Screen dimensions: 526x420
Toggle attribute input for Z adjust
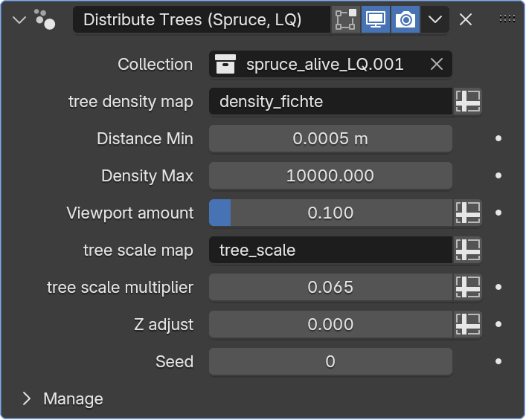coord(468,325)
